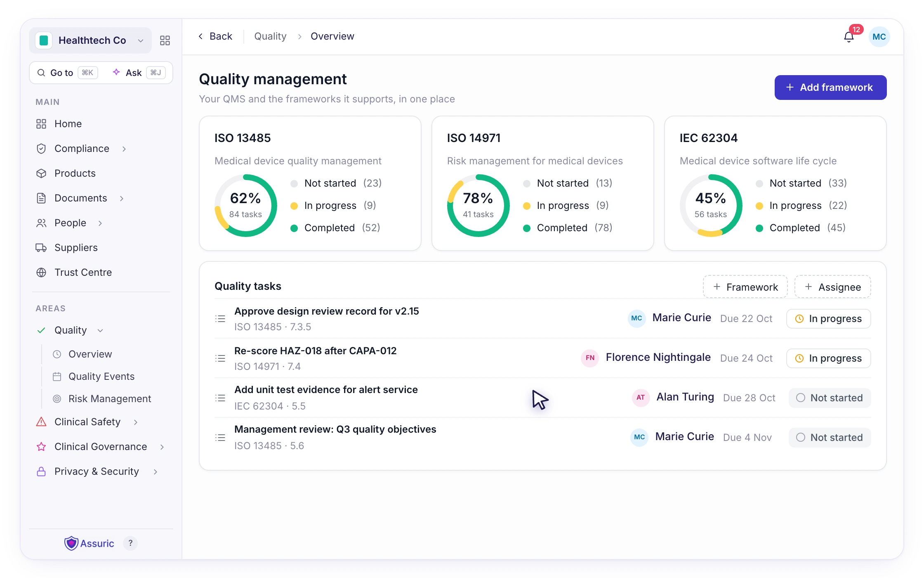Change Not started status for Alan Turing task
Image resolution: width=924 pixels, height=578 pixels.
coord(830,398)
